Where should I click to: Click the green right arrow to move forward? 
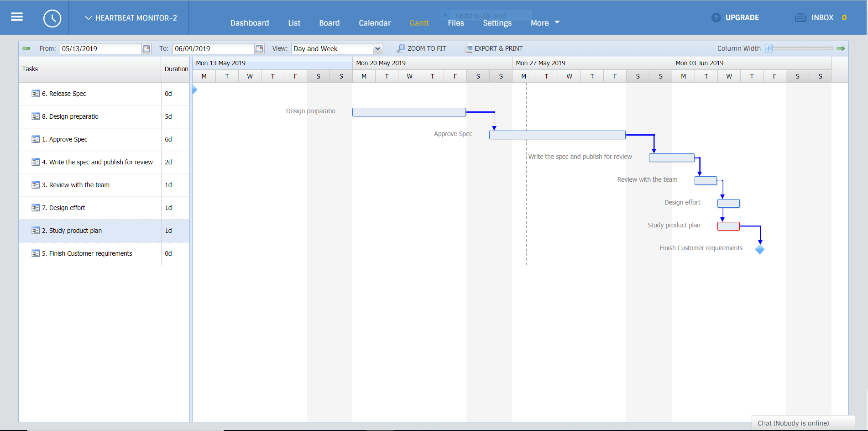pyautogui.click(x=841, y=48)
